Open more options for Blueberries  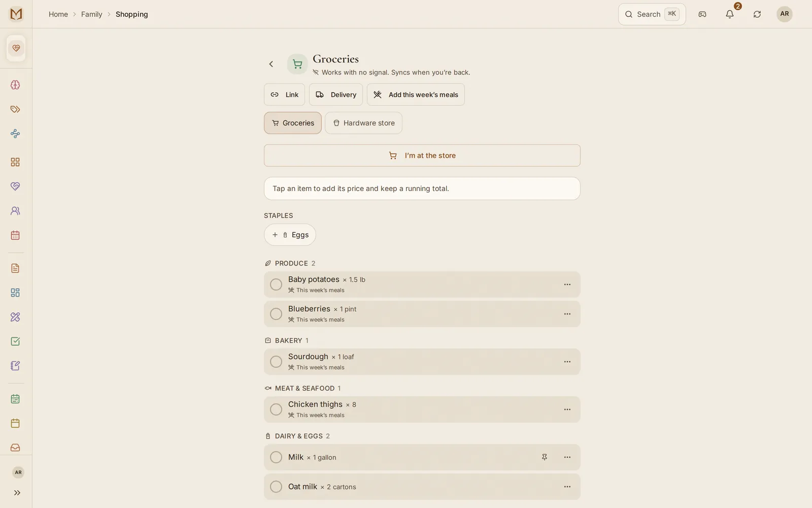(567, 314)
